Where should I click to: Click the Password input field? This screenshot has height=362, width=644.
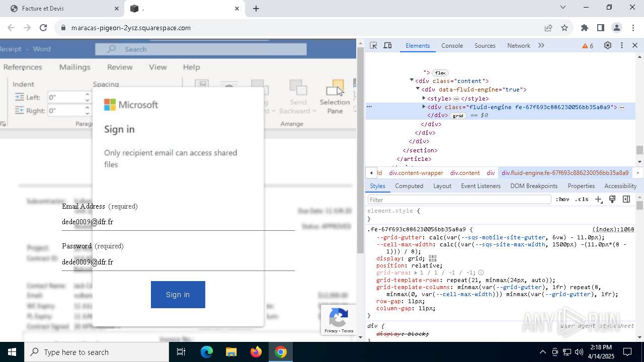pos(178,262)
